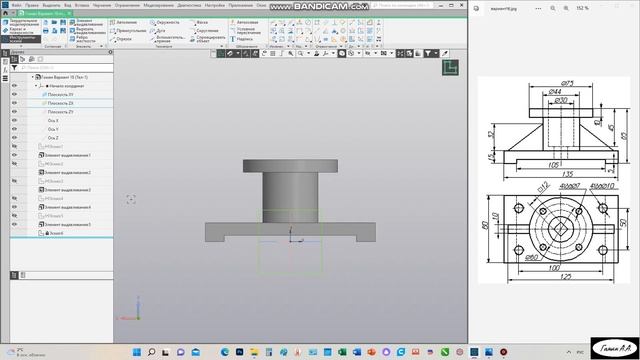This screenshot has width=640, height=360.
Task: Toggle visibility of Плоскость ZY
Action: click(x=14, y=111)
